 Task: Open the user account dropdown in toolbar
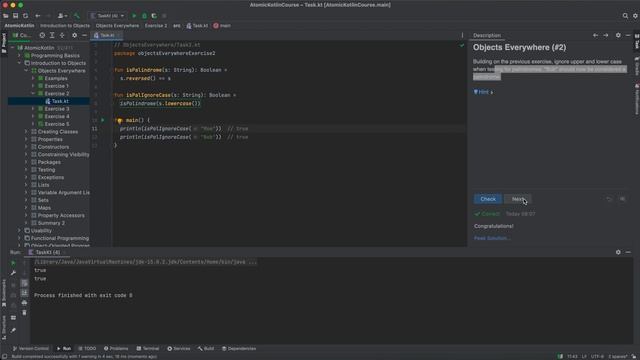62,16
